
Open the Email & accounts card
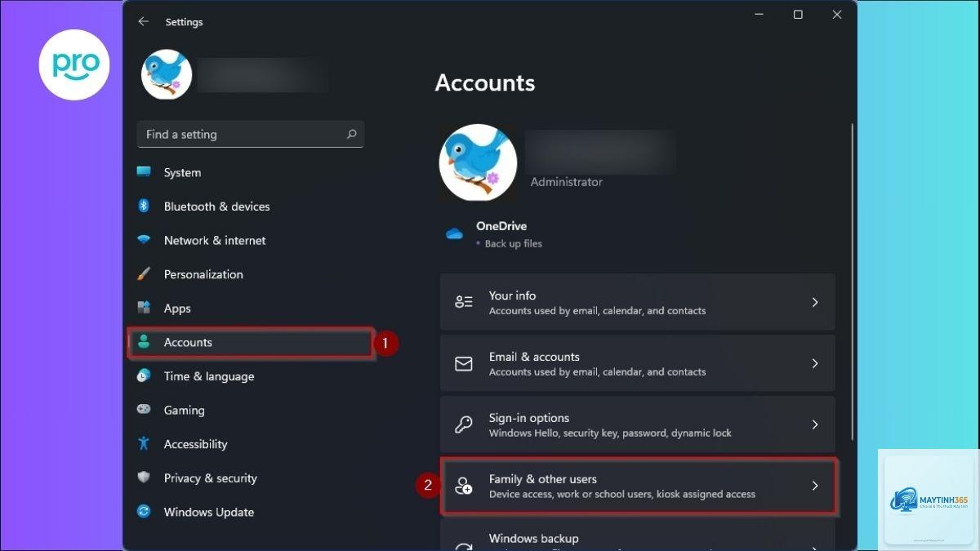click(638, 363)
